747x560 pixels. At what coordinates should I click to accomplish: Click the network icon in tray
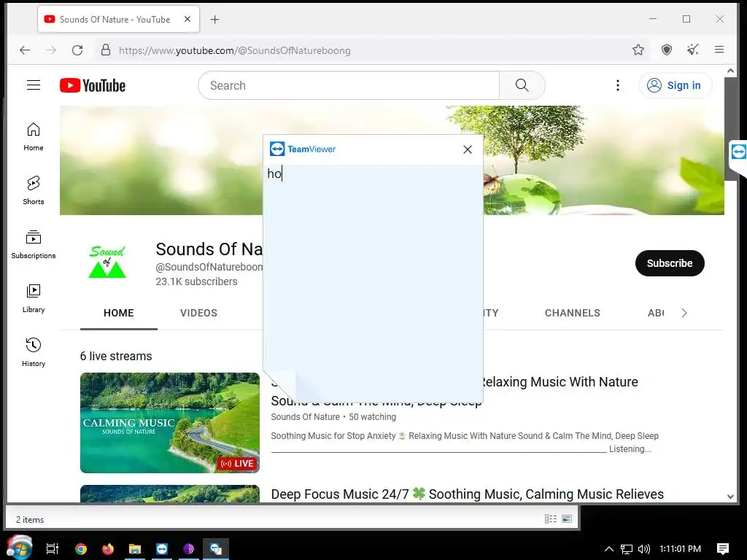627,549
